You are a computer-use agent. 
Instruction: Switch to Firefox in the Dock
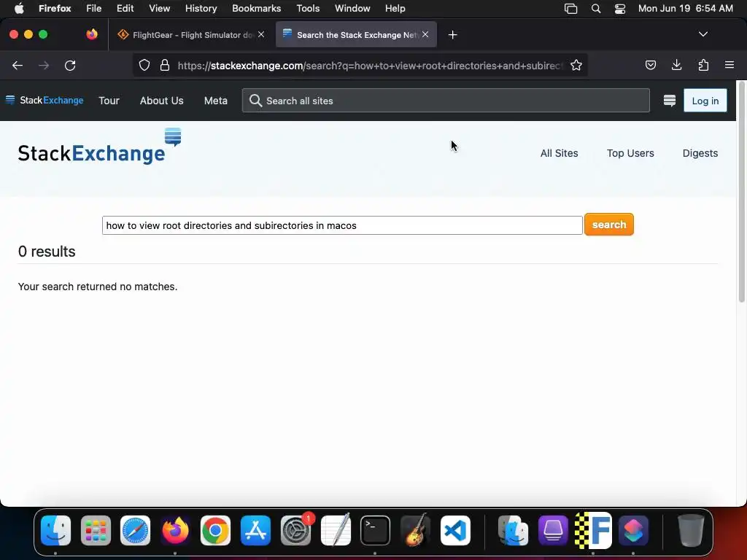pos(175,530)
